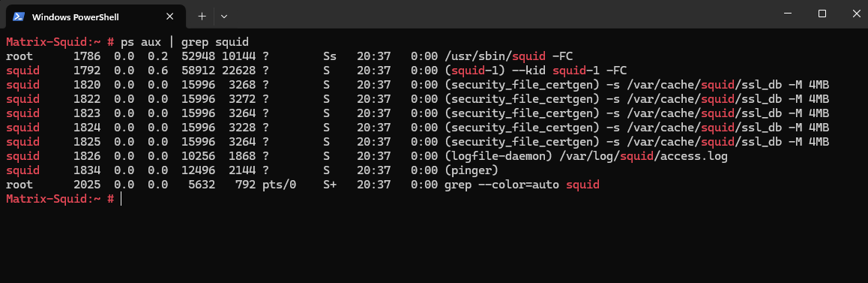The height and width of the screenshot is (283, 868).
Task: Click the command text 'ps aux | grep squid'
Action: [184, 42]
